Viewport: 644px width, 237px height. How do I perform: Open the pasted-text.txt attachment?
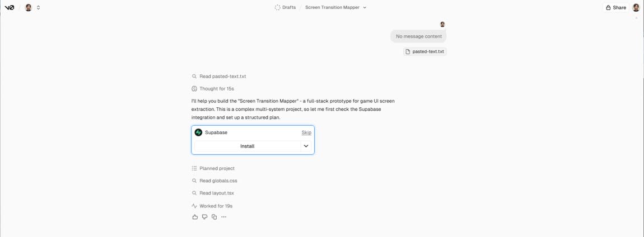[x=424, y=51]
